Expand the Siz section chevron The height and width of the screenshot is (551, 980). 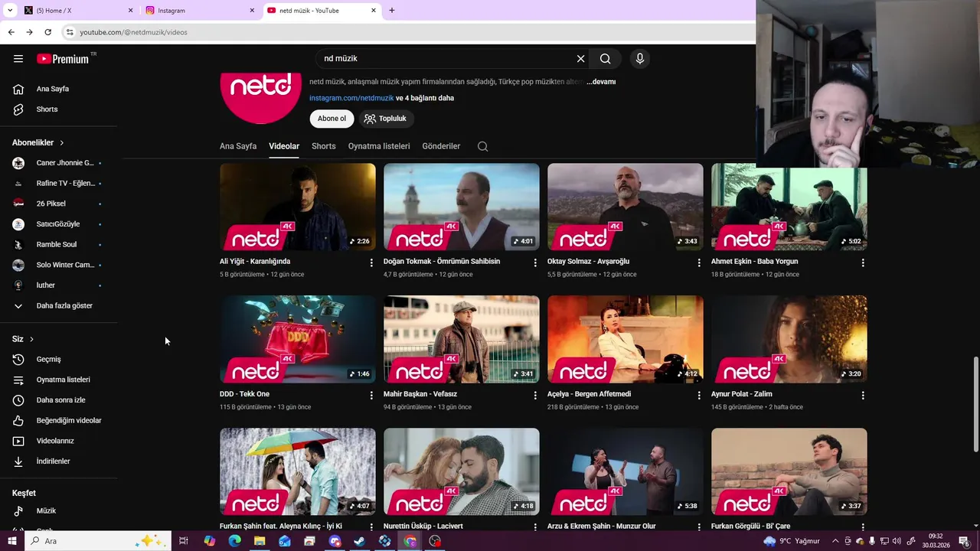coord(31,339)
